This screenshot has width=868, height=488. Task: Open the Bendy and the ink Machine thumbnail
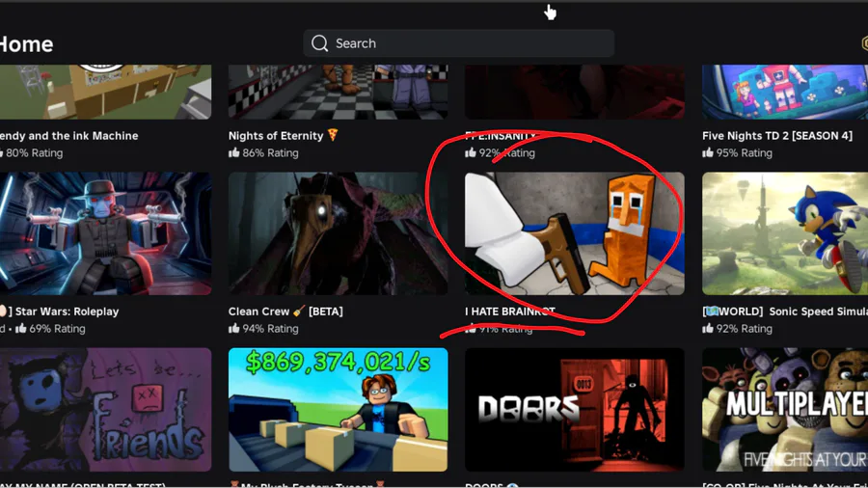coord(105,92)
